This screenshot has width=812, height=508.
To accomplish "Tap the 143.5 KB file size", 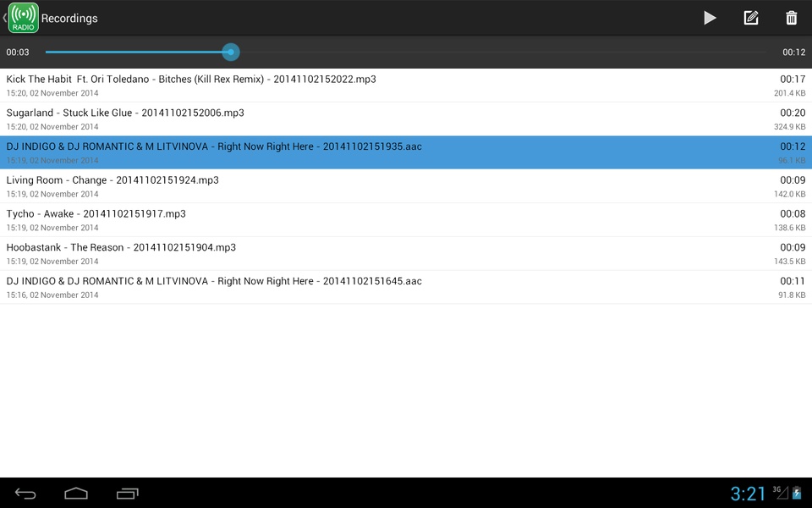I will 790,262.
